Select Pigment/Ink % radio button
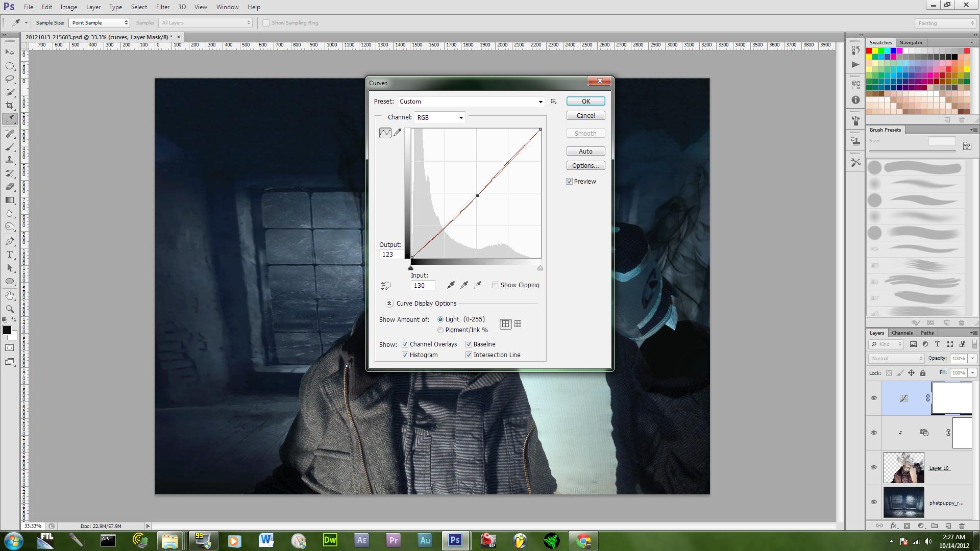Viewport: 980px width, 551px height. [x=440, y=330]
